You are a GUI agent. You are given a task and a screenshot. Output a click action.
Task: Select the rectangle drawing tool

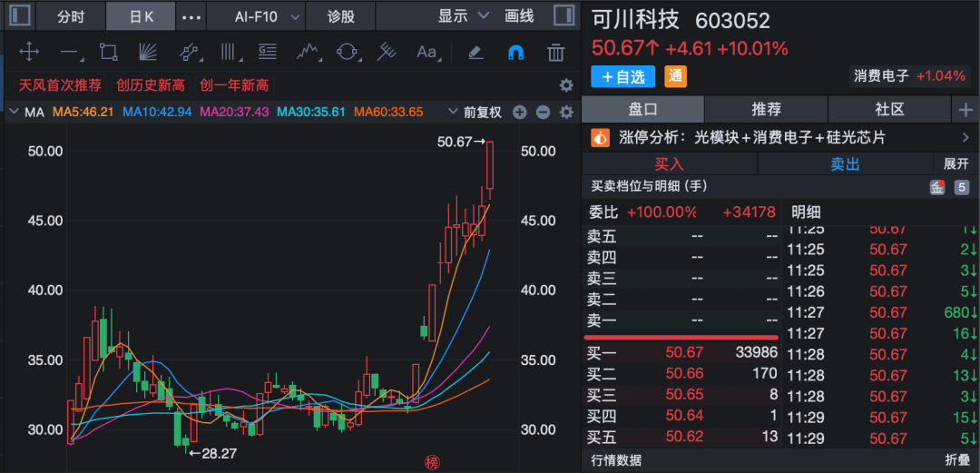(x=109, y=52)
